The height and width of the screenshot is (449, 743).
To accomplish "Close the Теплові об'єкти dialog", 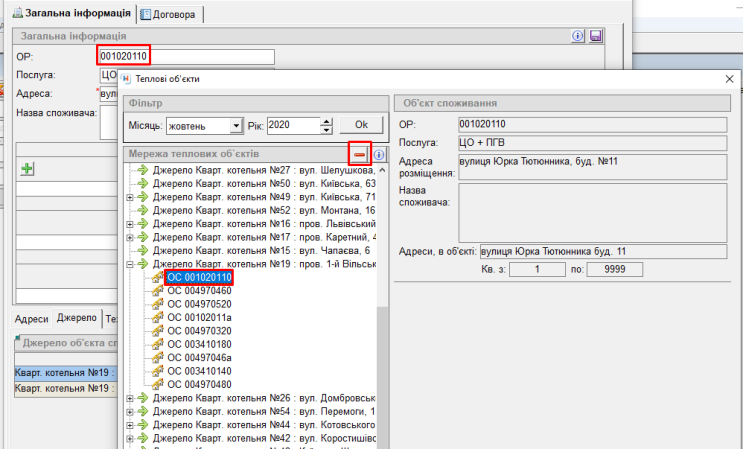I will point(727,78).
